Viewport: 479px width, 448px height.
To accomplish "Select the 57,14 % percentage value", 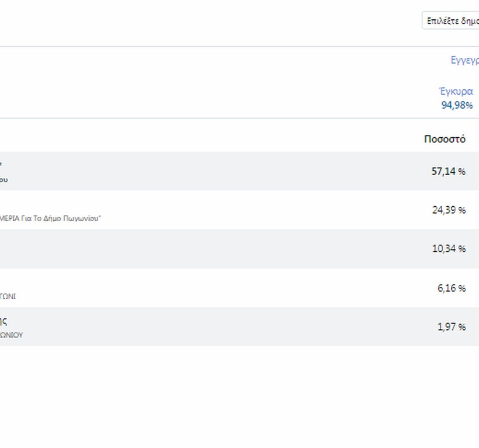I will click(448, 171).
